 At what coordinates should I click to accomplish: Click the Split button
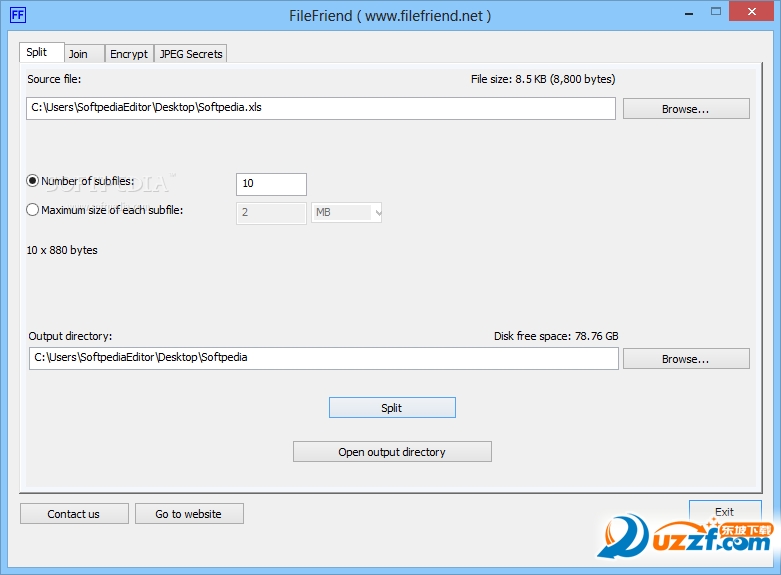pos(392,408)
